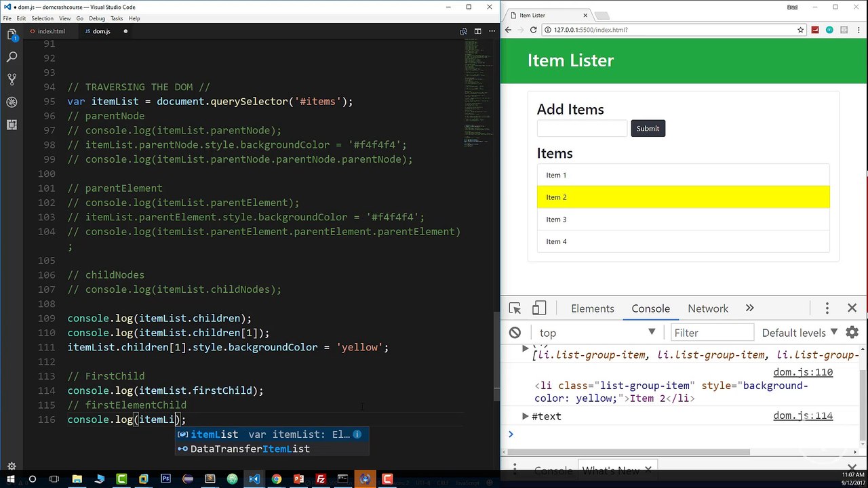
Task: Open the Extensions view in activity bar
Action: [x=12, y=125]
